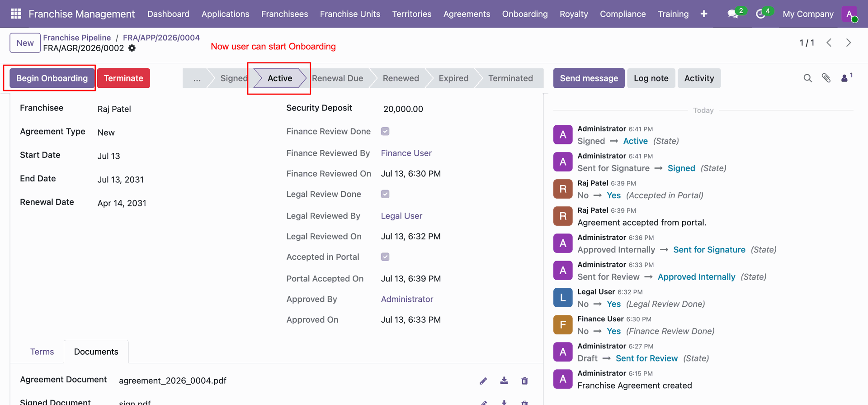
Task: Delete agreement_2026_0004.pdf with the trash icon
Action: tap(524, 381)
